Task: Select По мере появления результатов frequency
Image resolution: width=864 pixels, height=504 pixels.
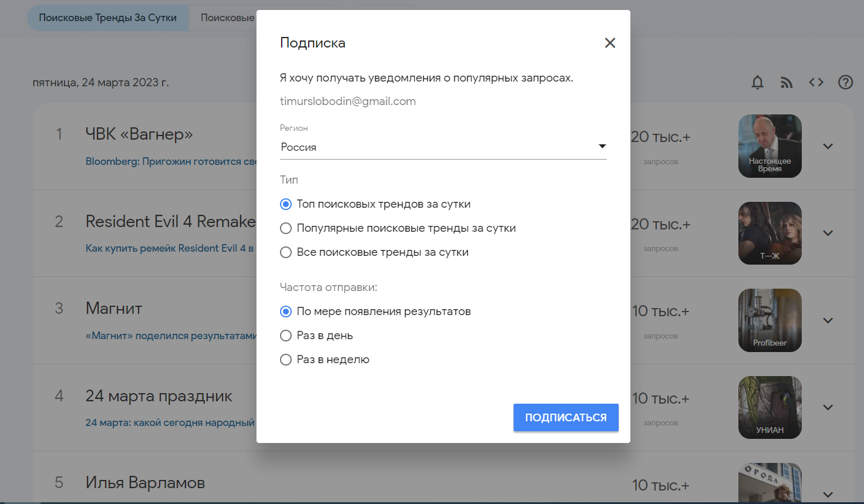Action: (286, 312)
